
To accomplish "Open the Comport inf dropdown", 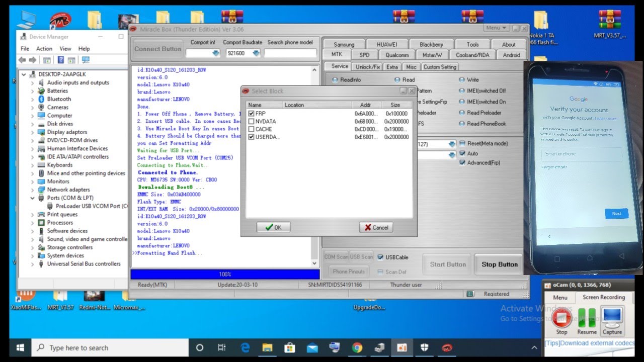I will tap(216, 53).
